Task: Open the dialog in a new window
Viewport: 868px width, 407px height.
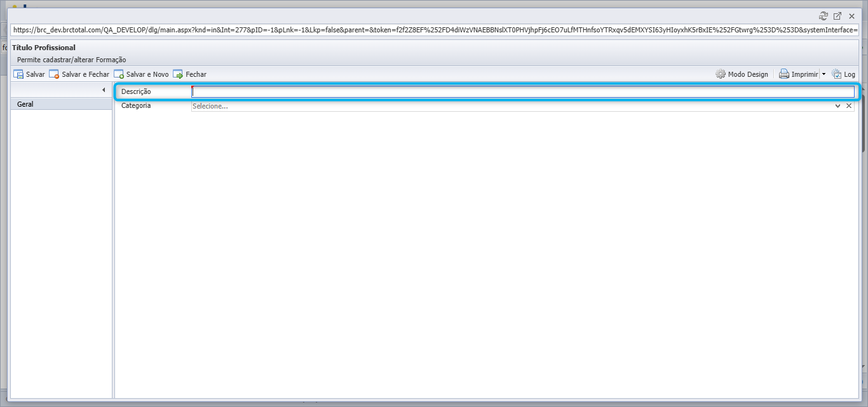Action: tap(837, 16)
